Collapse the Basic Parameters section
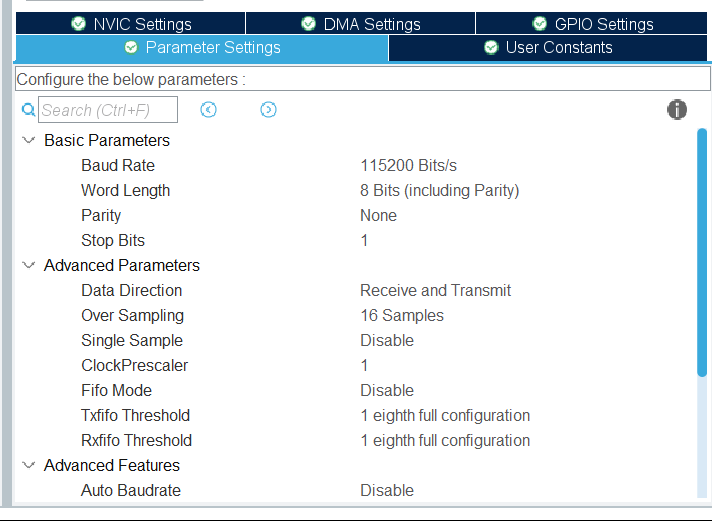The height and width of the screenshot is (521, 712). (x=28, y=141)
